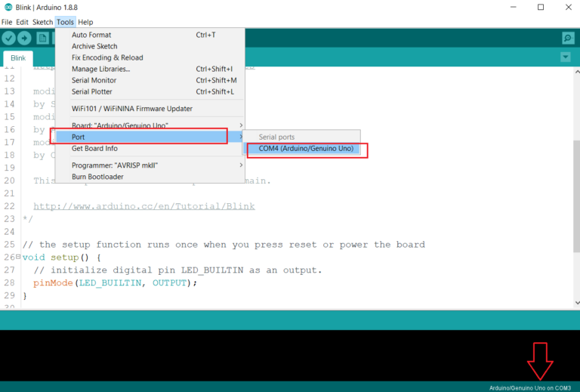Click the New sketch toolbar icon
580x392 pixels.
(x=42, y=38)
